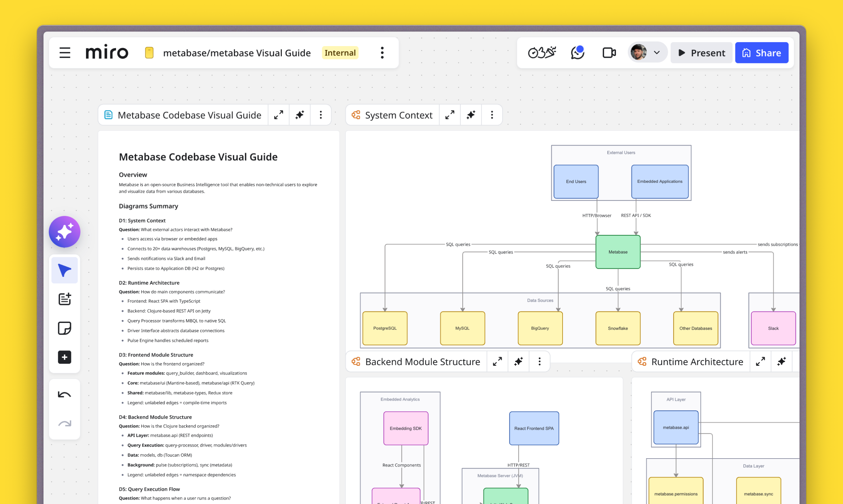Open the Miro AI sparkle assistant button

(x=64, y=232)
